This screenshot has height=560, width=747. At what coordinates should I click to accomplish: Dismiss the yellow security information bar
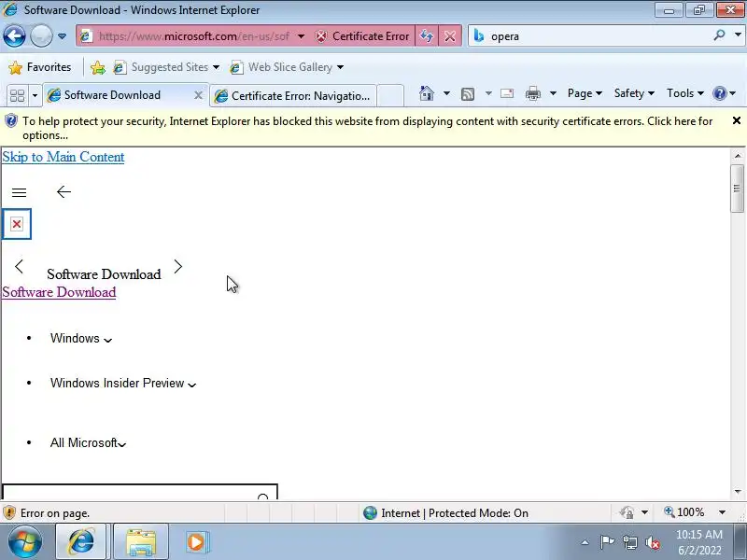[x=736, y=121]
